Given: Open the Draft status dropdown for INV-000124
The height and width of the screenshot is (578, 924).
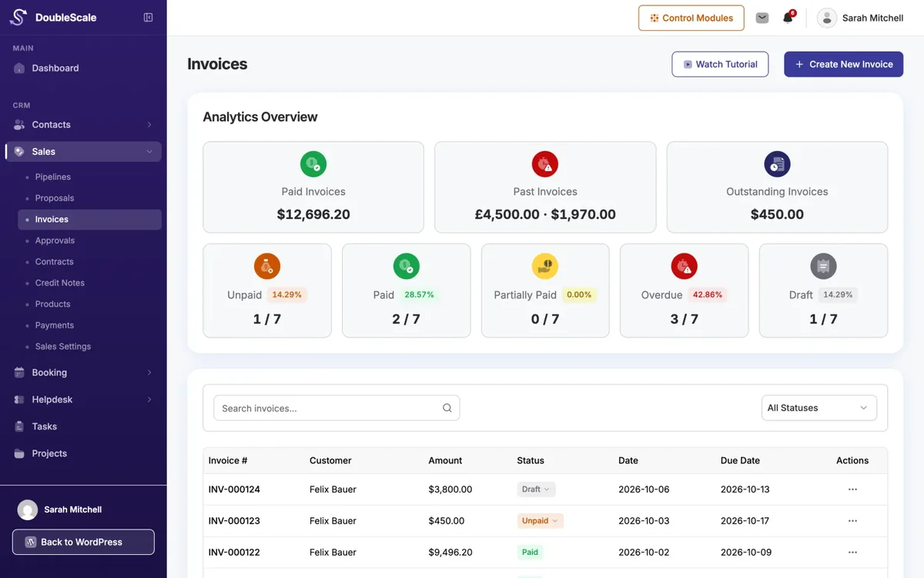Looking at the screenshot, I should click(x=536, y=489).
